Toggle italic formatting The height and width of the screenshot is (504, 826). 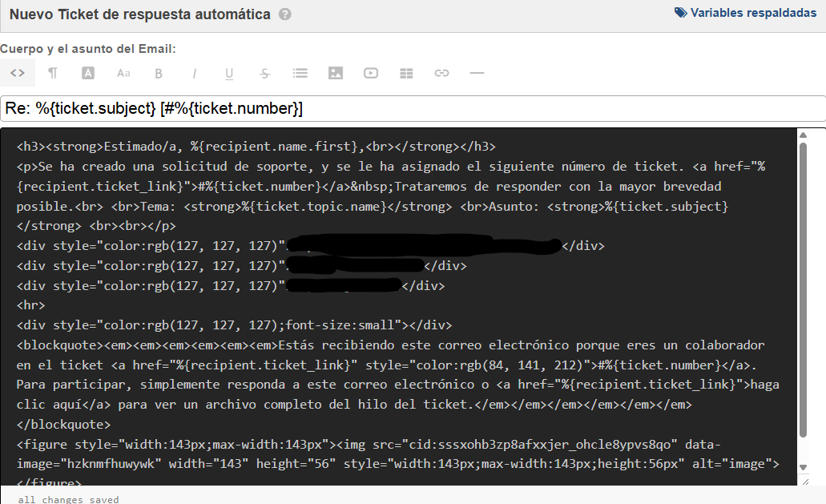click(194, 73)
